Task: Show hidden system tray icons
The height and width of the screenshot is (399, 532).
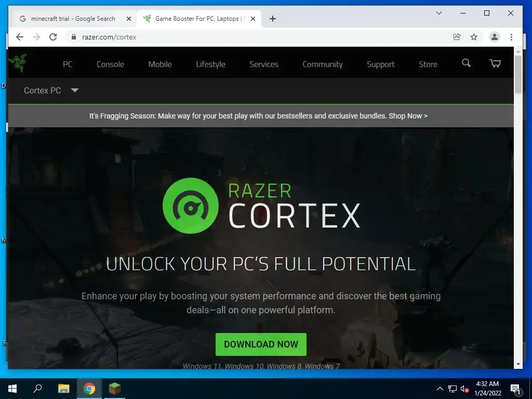Action: [x=440, y=389]
